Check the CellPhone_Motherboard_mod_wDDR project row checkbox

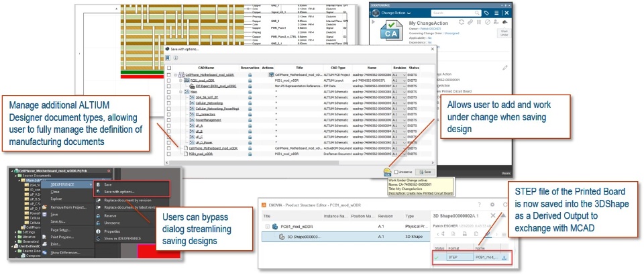(x=169, y=74)
